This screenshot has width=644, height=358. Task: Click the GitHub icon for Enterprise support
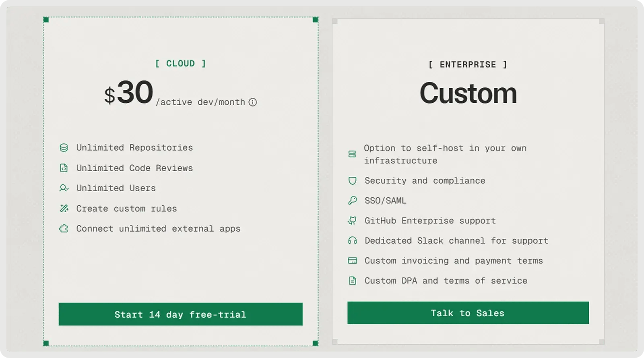coord(352,221)
